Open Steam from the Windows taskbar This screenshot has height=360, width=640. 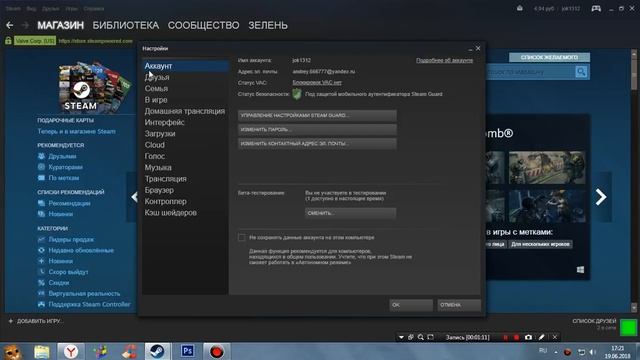click(157, 351)
